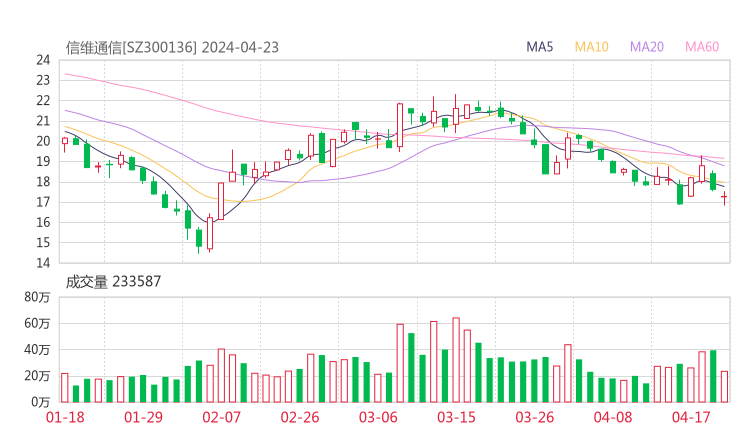The width and height of the screenshot is (740, 440).
Task: Click the MA20 legend label
Action: pos(647,47)
